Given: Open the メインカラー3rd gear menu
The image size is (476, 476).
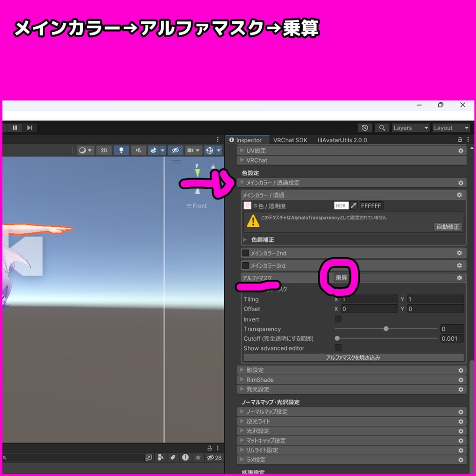Looking at the screenshot, I should click(x=459, y=265).
